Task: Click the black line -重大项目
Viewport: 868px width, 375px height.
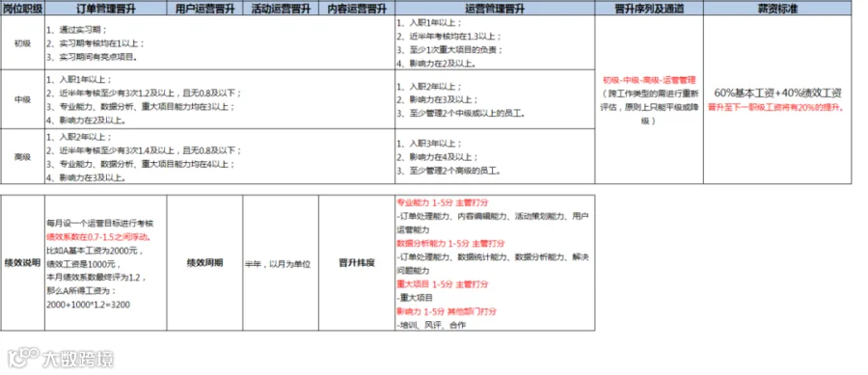Action: [415, 298]
